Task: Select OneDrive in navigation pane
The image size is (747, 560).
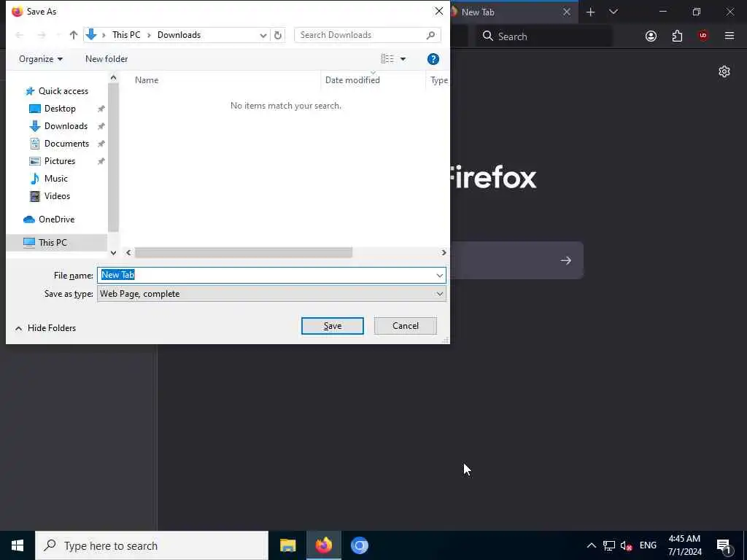Action: tap(49, 219)
